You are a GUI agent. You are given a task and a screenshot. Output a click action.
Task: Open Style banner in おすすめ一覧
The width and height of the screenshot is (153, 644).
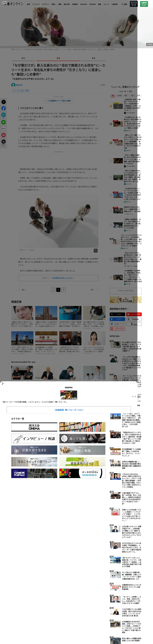click(34, 473)
